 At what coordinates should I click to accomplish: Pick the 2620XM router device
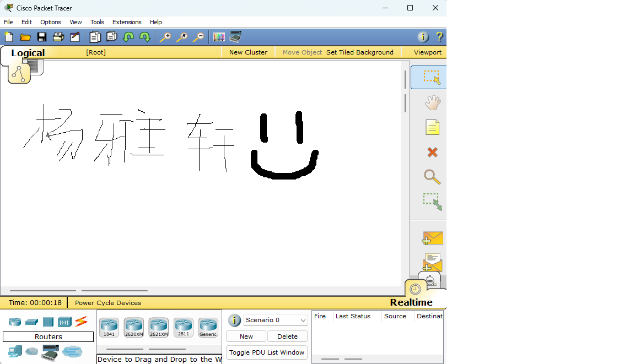[134, 327]
